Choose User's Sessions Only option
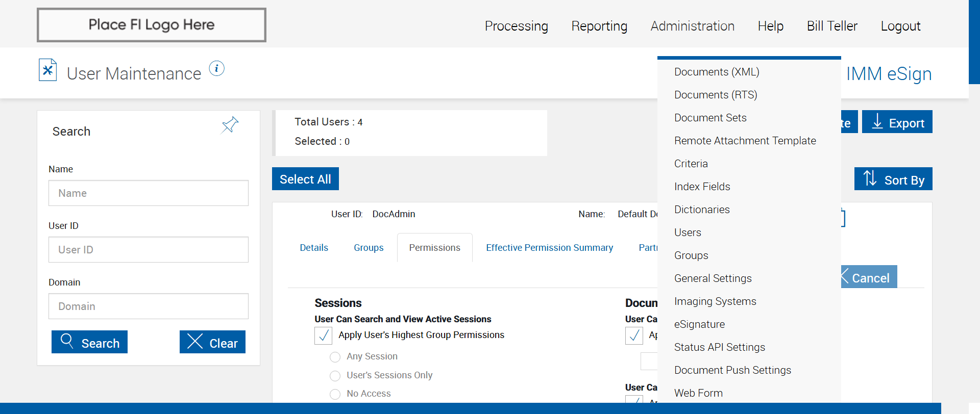Viewport: 980px width, 414px height. click(x=335, y=376)
